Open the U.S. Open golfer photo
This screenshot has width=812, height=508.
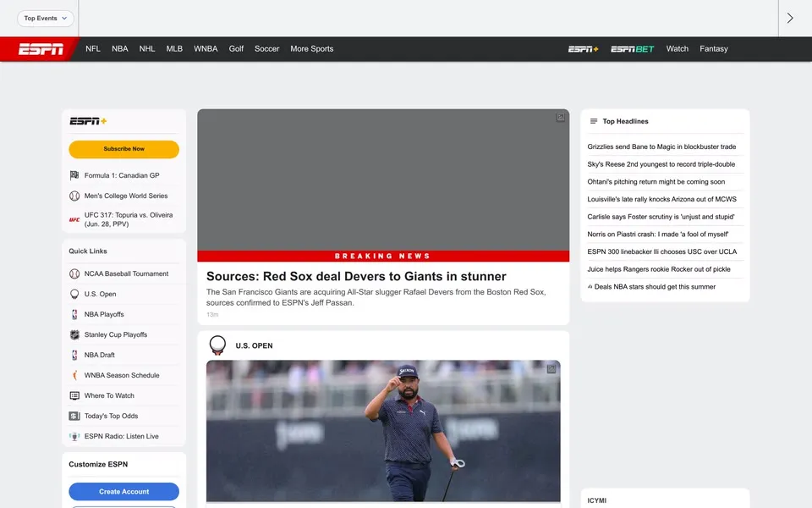383,431
